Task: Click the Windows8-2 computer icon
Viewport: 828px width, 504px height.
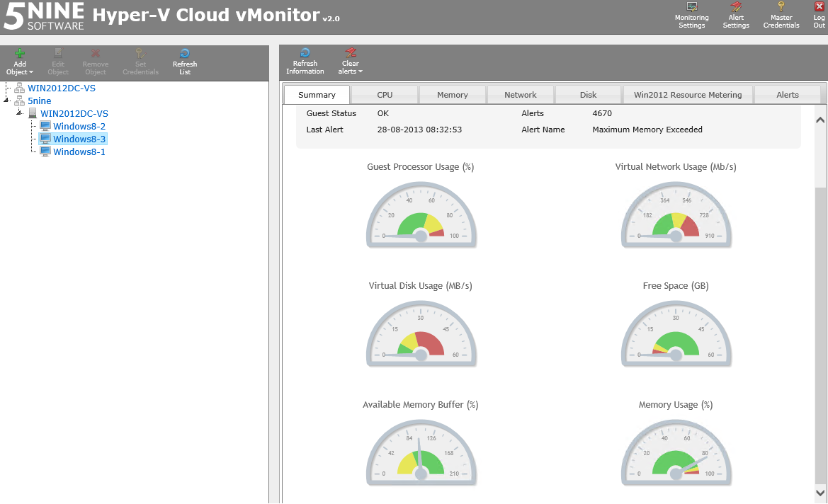Action: pos(45,126)
